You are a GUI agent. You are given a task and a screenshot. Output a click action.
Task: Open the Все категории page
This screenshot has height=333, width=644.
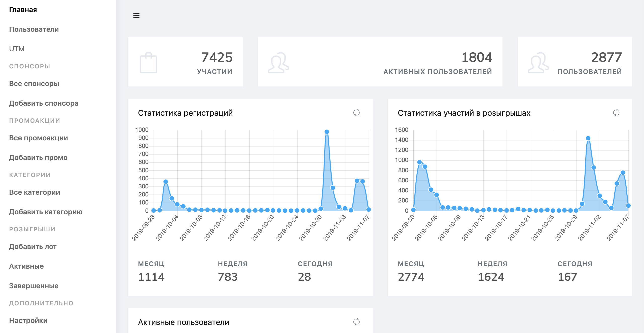click(x=34, y=192)
